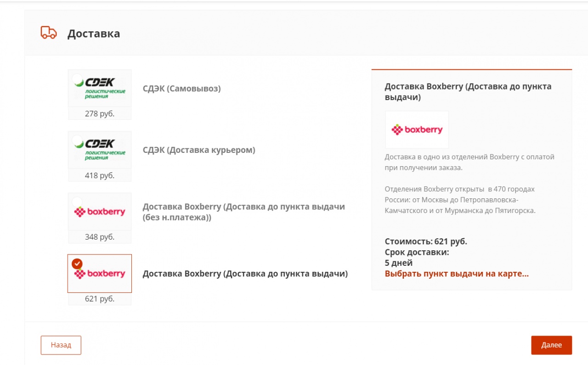Click the CDEK logo for courier delivery
588x365 pixels.
pyautogui.click(x=100, y=149)
